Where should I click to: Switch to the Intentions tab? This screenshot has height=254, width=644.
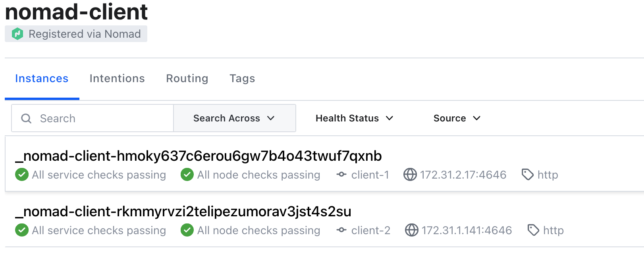coord(117,79)
